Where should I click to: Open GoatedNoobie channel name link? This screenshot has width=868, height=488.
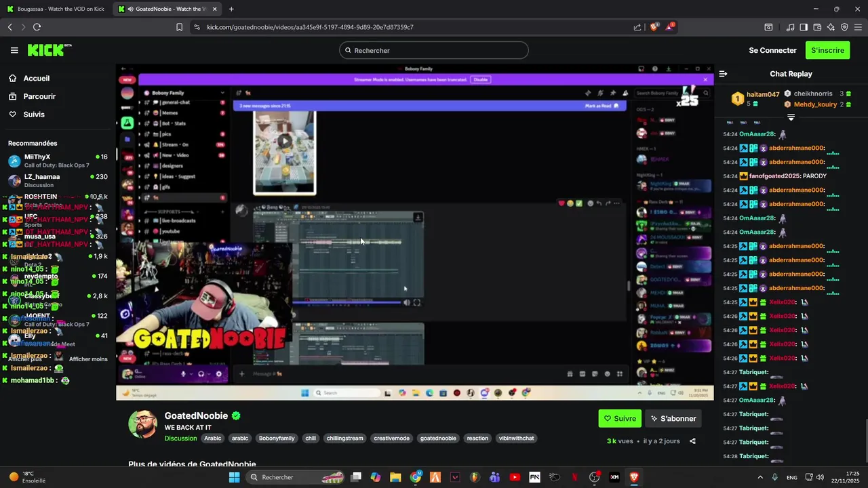pyautogui.click(x=196, y=415)
